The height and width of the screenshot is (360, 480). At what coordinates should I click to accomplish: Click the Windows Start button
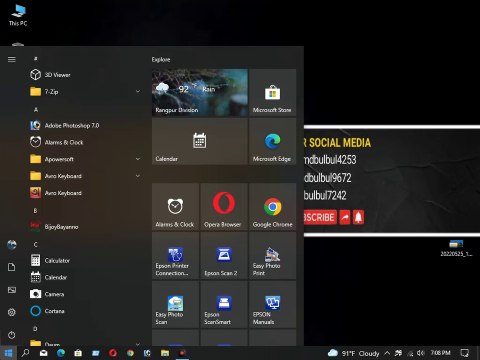click(x=8, y=353)
